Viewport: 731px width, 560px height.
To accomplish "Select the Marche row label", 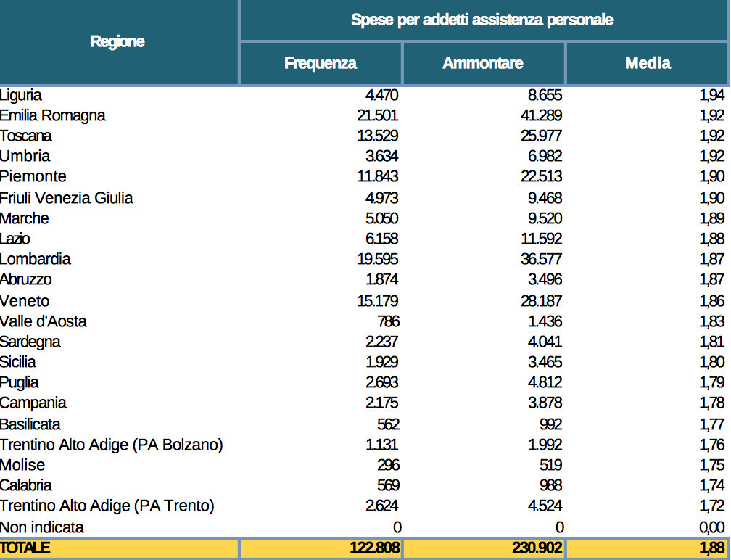I will [24, 218].
